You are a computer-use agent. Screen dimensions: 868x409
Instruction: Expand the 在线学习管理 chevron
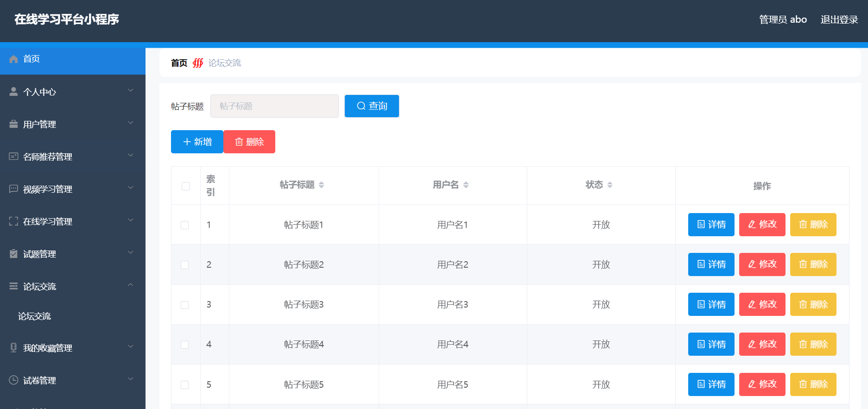click(131, 220)
